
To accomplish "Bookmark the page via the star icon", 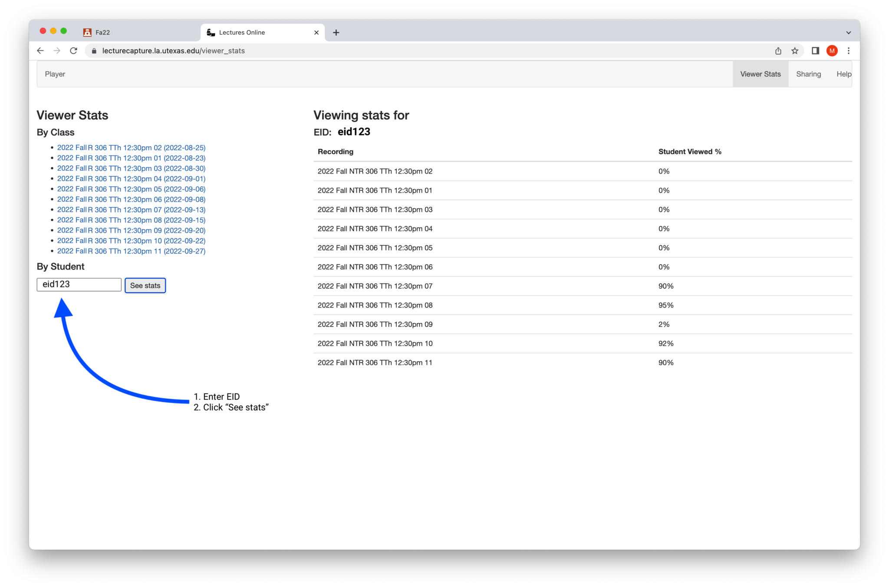I will tap(795, 51).
